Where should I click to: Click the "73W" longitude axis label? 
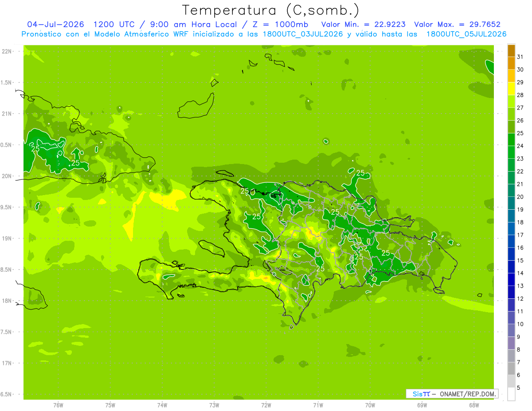(x=214, y=405)
